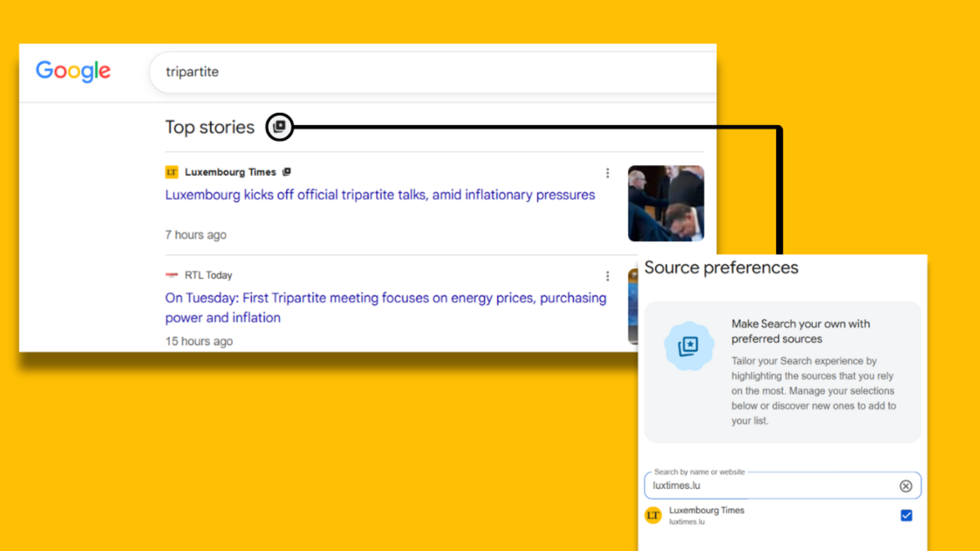Click the 15 hours ago timestamp
980x551 pixels.
199,342
